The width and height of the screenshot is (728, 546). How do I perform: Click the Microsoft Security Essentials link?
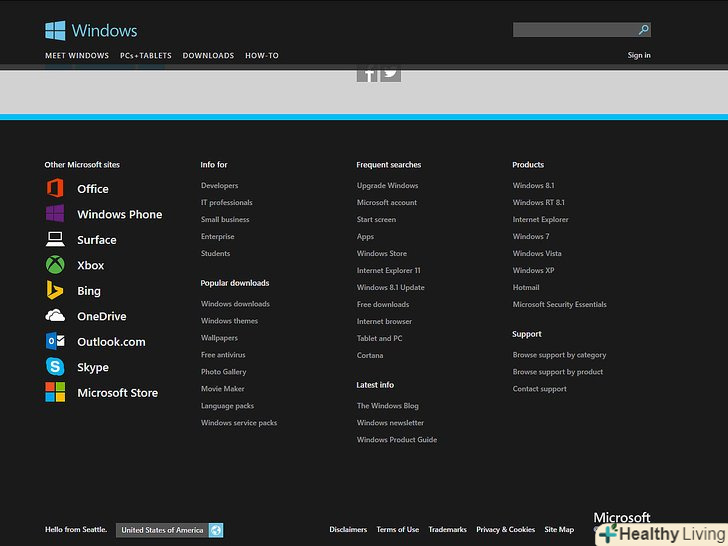point(559,305)
